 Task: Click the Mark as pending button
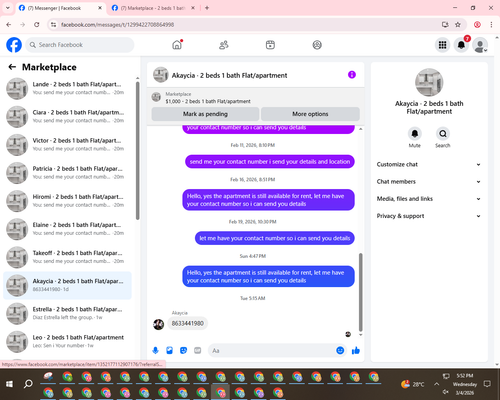click(x=205, y=114)
